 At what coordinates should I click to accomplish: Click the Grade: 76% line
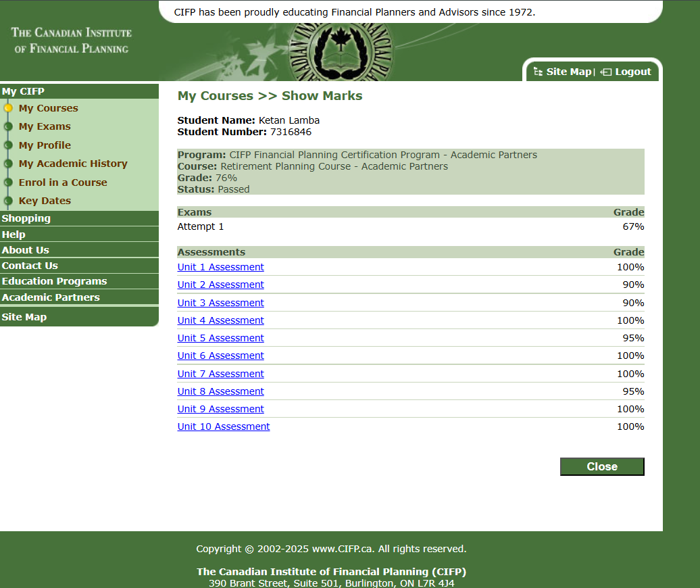tap(207, 178)
